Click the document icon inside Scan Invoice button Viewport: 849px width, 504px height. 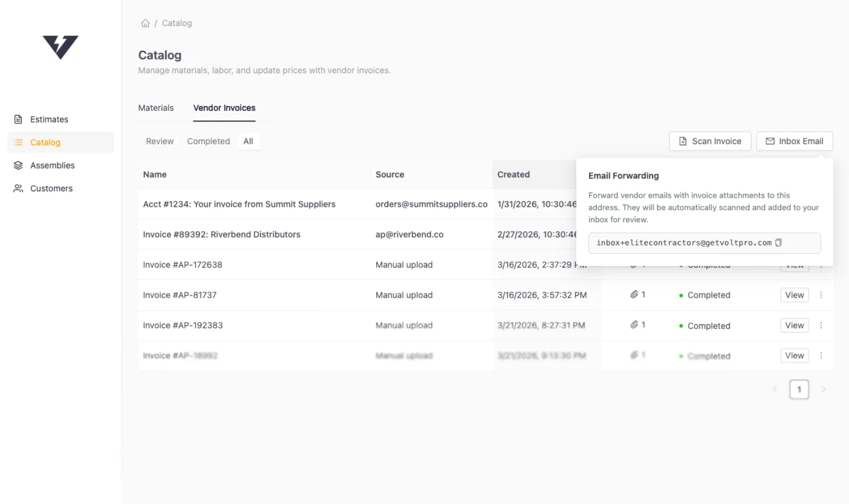(682, 141)
